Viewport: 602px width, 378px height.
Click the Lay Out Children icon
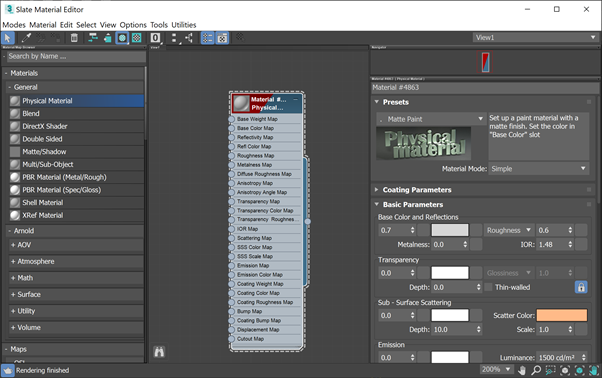[189, 38]
